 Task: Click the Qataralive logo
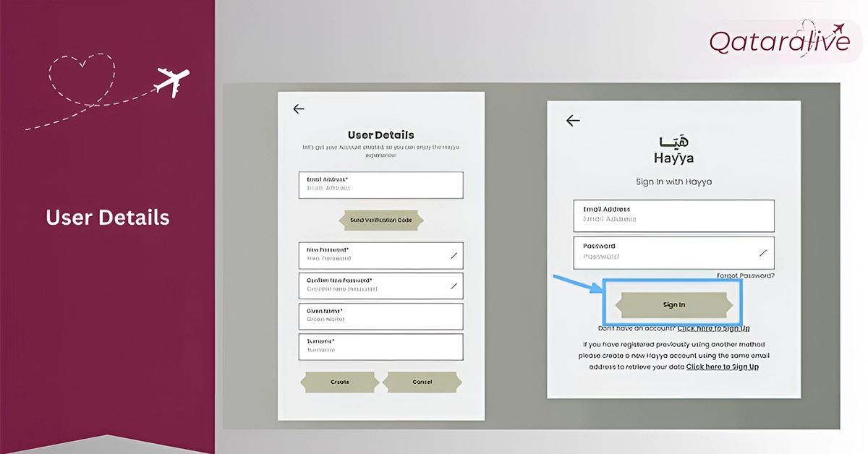(x=779, y=40)
